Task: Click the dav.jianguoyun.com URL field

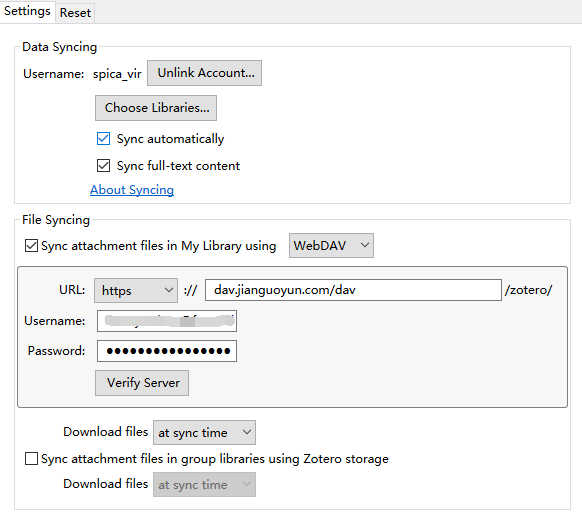Action: [353, 290]
